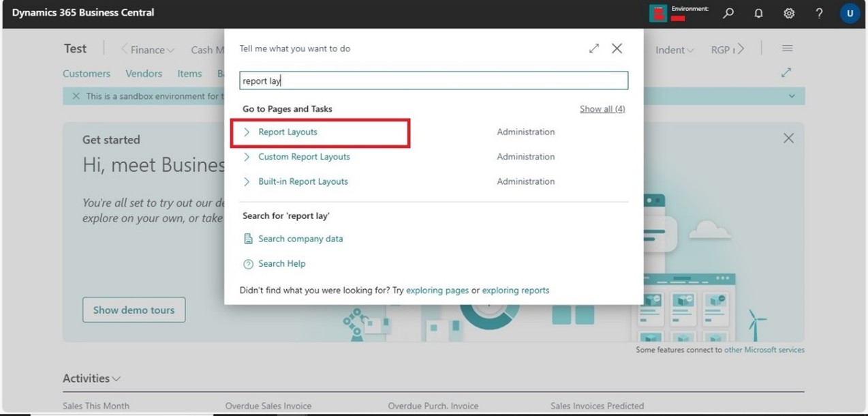Expand the role center page view
Viewport: 868px width, 416px height.
786,72
